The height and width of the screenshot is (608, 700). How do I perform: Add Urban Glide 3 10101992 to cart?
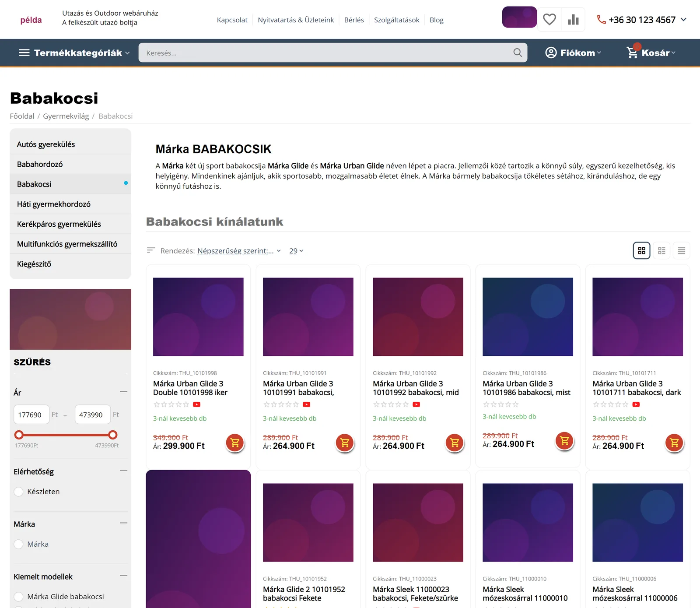455,443
